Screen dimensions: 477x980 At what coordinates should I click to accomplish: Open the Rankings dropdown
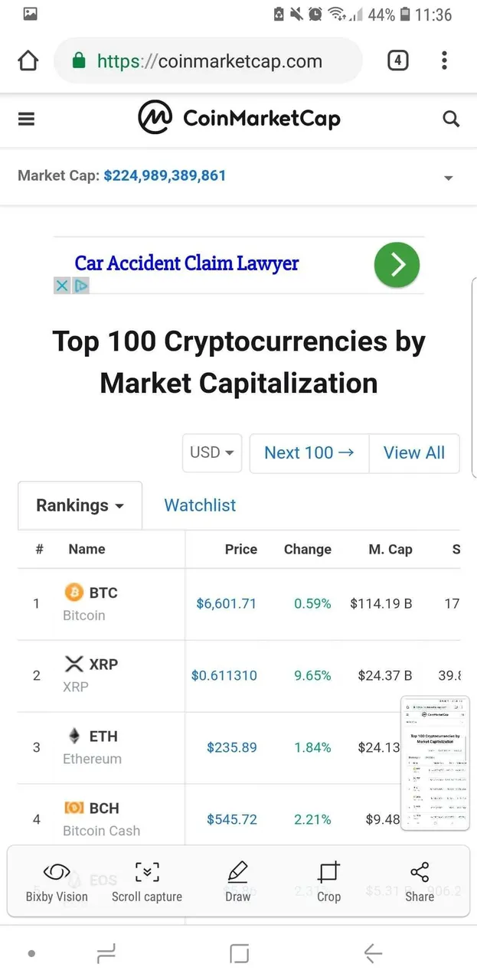pos(80,505)
